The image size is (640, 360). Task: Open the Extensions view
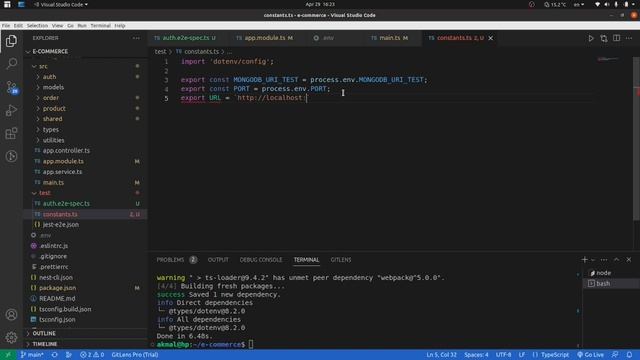click(x=11, y=133)
